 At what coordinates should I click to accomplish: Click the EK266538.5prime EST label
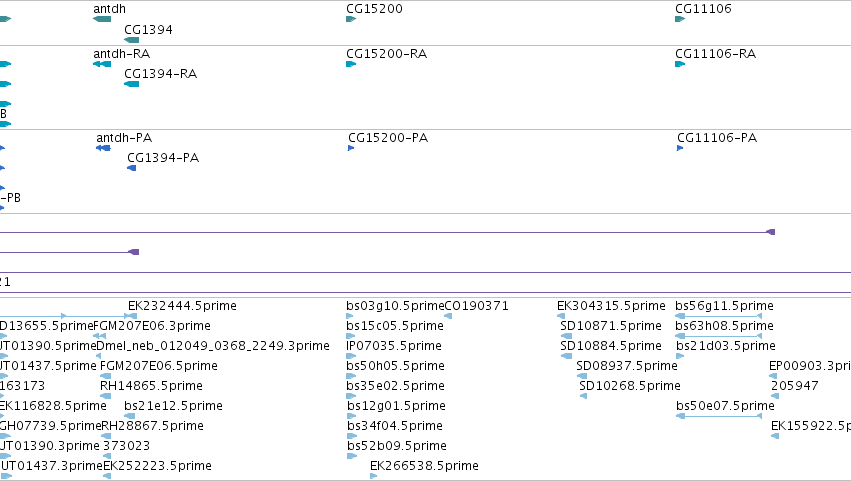(424, 466)
